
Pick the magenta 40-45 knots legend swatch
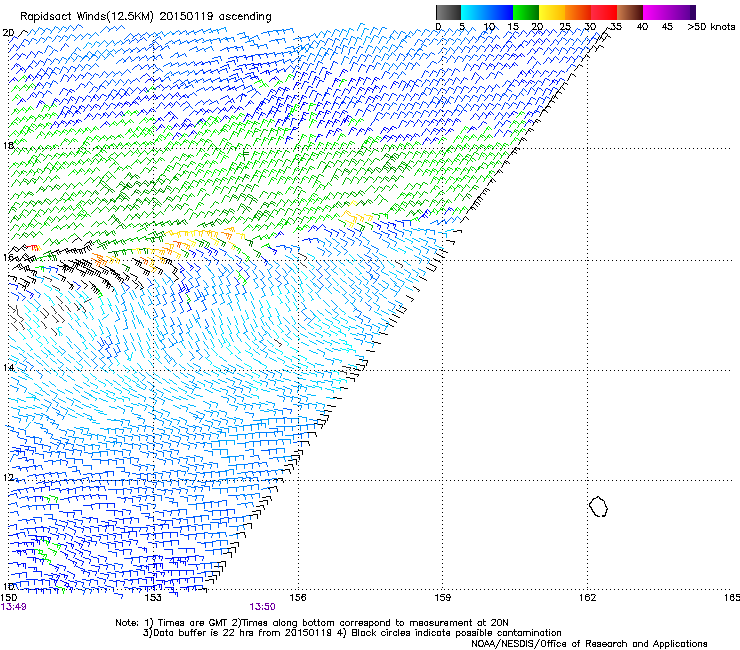tap(656, 12)
